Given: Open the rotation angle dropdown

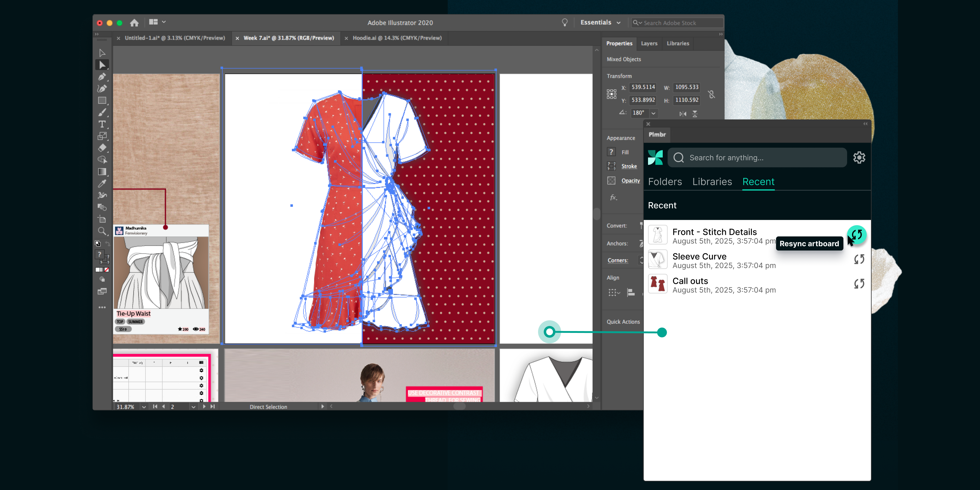Looking at the screenshot, I should tap(653, 113).
